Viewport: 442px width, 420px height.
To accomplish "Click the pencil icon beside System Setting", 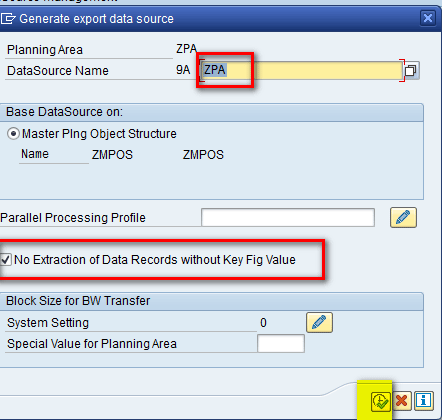I will pos(319,323).
